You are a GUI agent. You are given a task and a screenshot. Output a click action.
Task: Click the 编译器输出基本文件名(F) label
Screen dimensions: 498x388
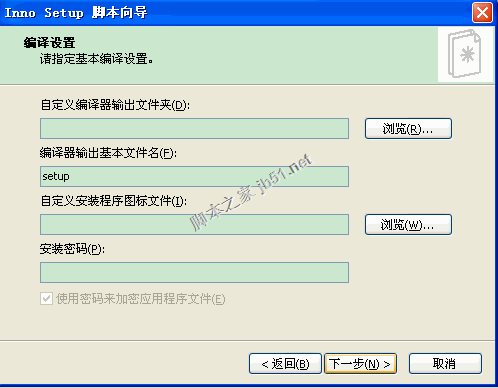[108, 153]
